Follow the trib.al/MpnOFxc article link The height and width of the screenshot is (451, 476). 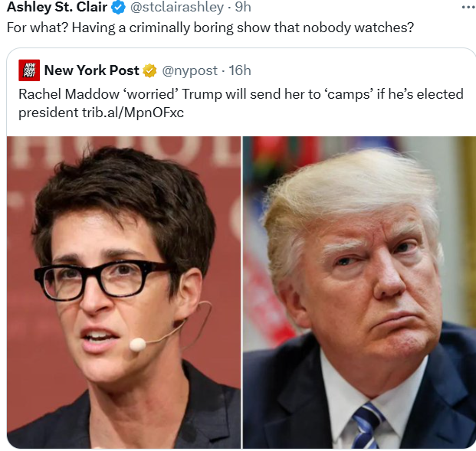133,113
